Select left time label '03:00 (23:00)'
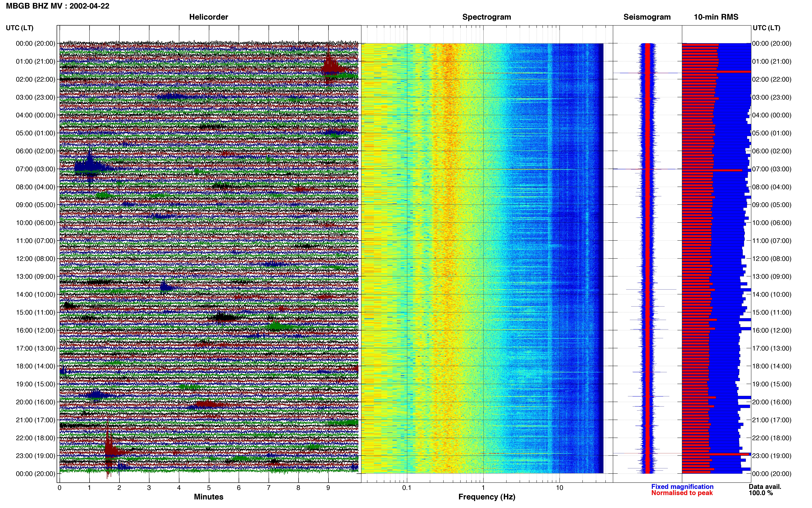This screenshot has width=812, height=508. coord(35,97)
